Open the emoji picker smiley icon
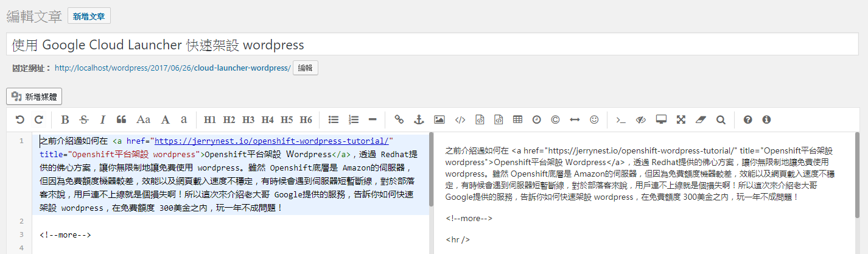The width and height of the screenshot is (868, 254). pos(595,120)
